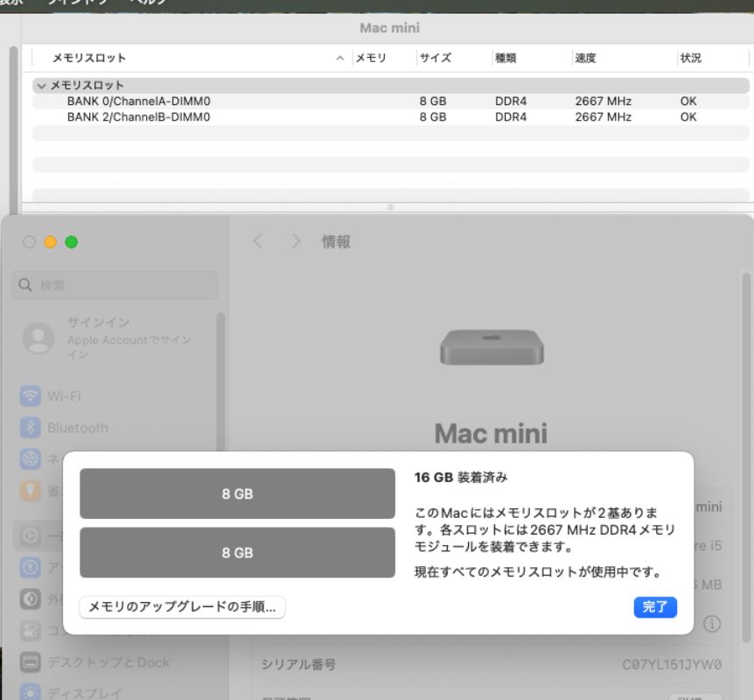Click the right-hand pane scrollbar

[747, 457]
